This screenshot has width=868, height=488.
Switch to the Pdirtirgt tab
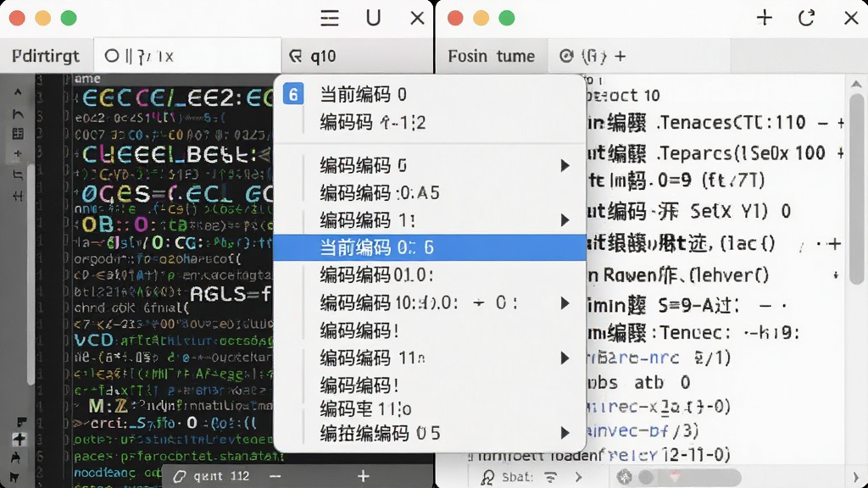[47, 56]
